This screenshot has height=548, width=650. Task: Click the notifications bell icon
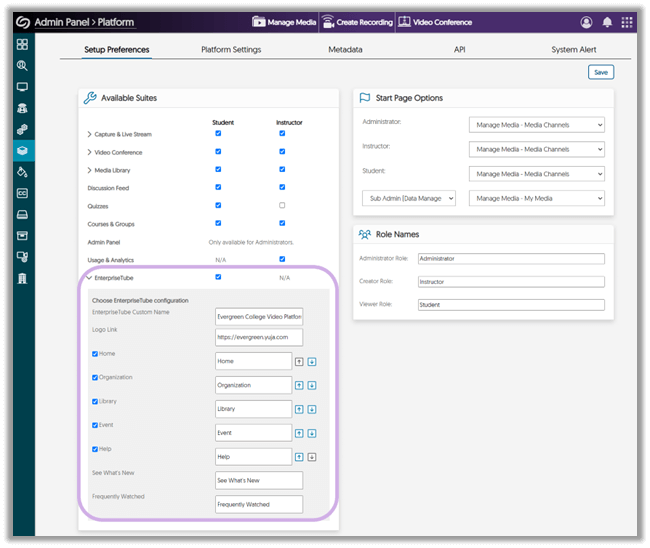click(x=607, y=22)
